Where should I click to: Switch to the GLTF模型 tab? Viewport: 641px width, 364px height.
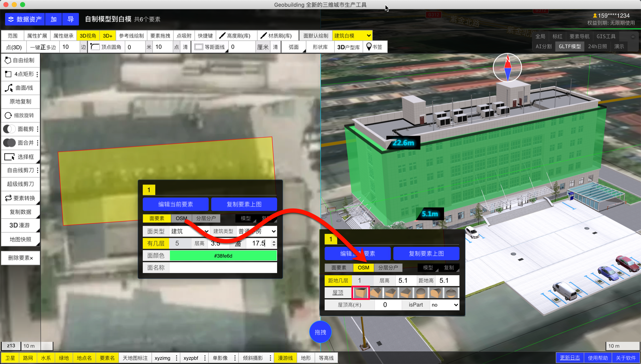(570, 46)
